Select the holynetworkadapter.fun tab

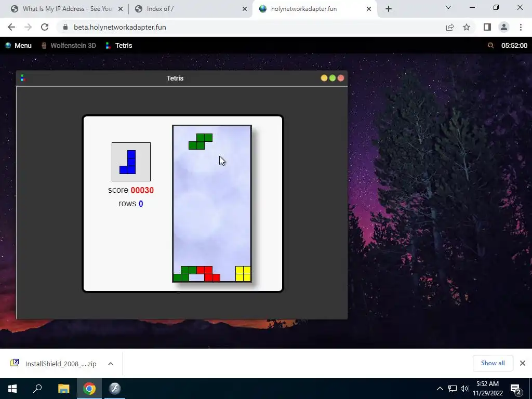click(303, 9)
